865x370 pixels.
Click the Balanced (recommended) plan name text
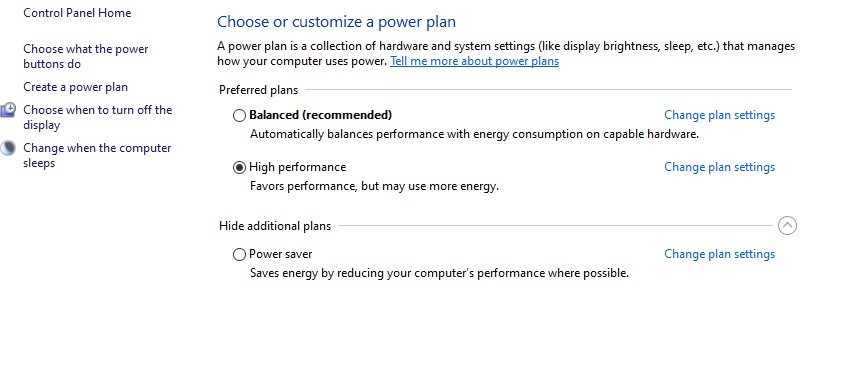321,115
